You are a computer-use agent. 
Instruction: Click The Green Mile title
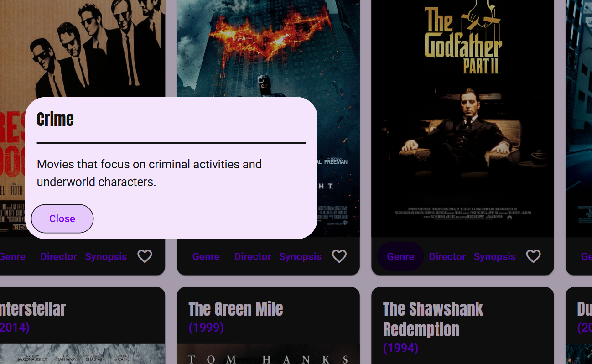236,309
